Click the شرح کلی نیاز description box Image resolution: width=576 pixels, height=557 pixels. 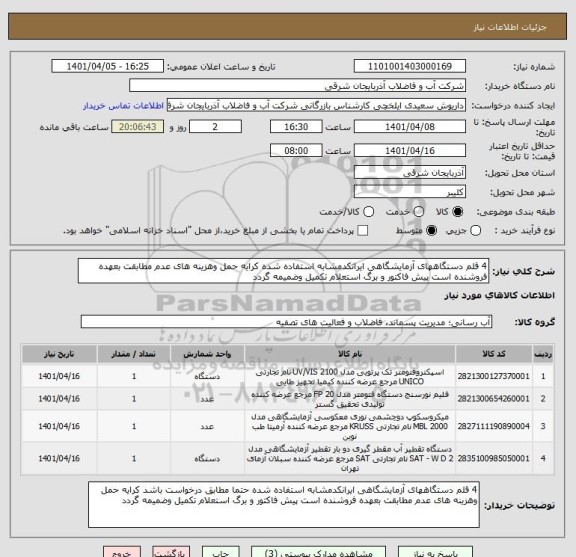click(x=283, y=271)
